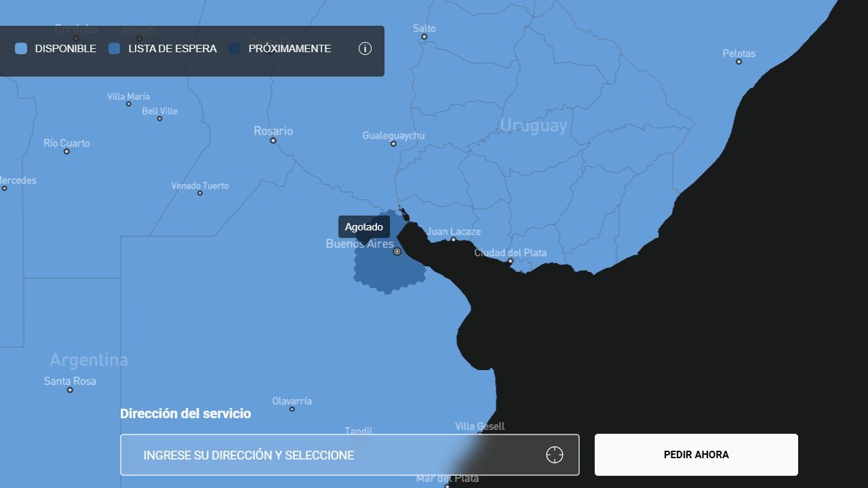Select the Rosario city marker dot

tap(273, 140)
